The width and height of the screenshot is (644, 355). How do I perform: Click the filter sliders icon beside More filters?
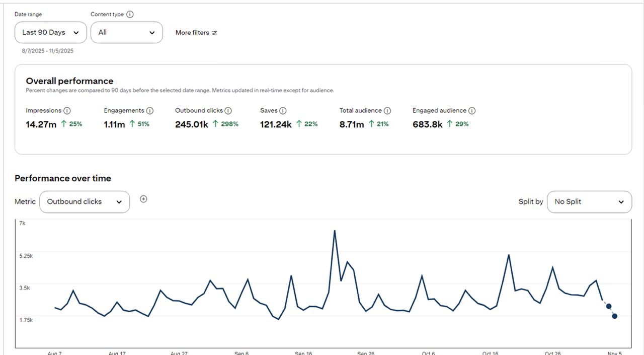(x=215, y=33)
